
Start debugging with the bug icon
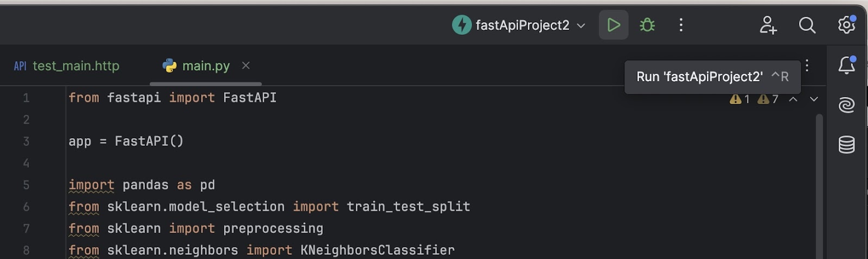(x=647, y=25)
